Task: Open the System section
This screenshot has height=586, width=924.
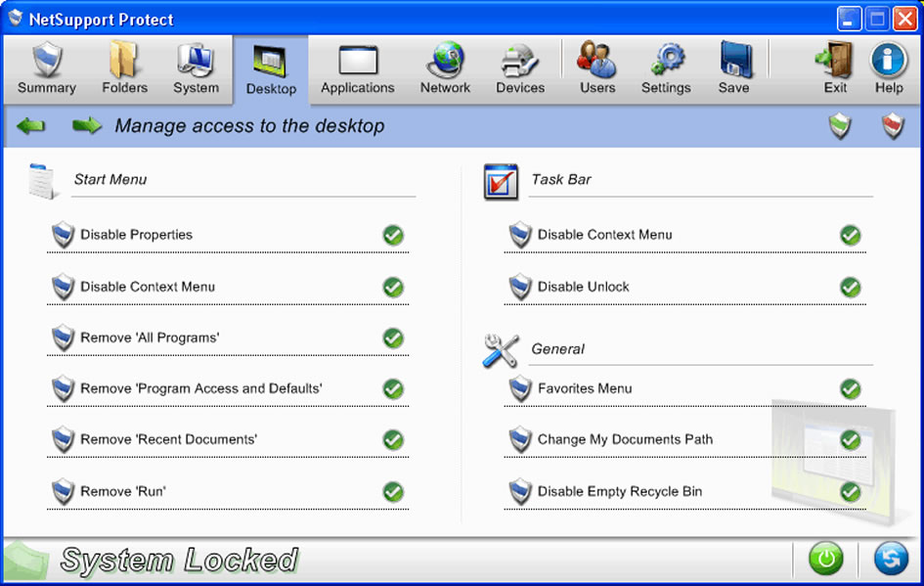Action: (x=196, y=68)
